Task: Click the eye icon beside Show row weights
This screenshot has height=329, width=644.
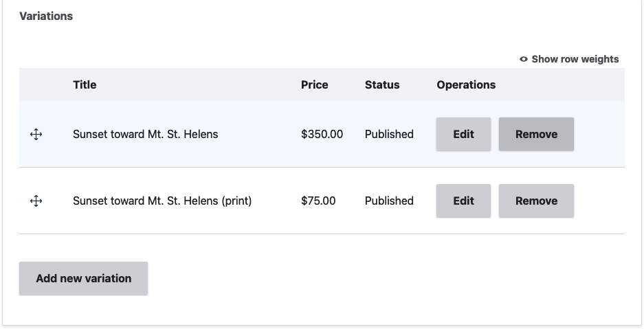Action: pyautogui.click(x=523, y=59)
